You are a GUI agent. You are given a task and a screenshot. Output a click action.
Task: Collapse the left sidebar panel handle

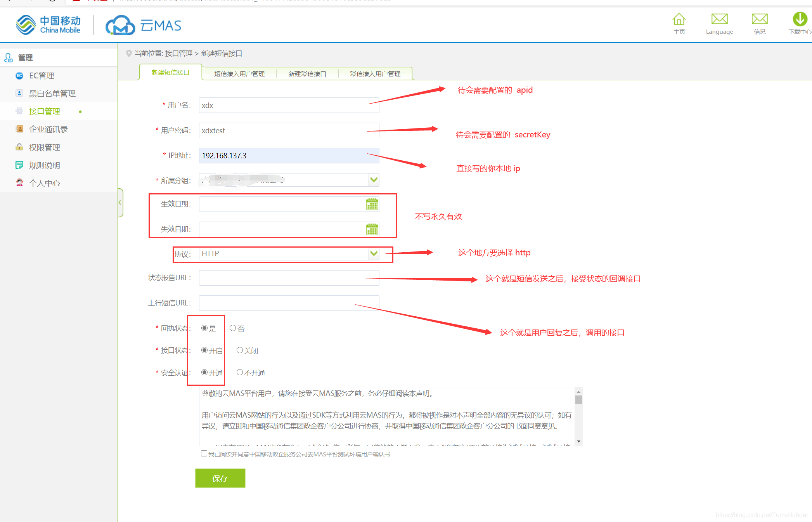pyautogui.click(x=120, y=203)
